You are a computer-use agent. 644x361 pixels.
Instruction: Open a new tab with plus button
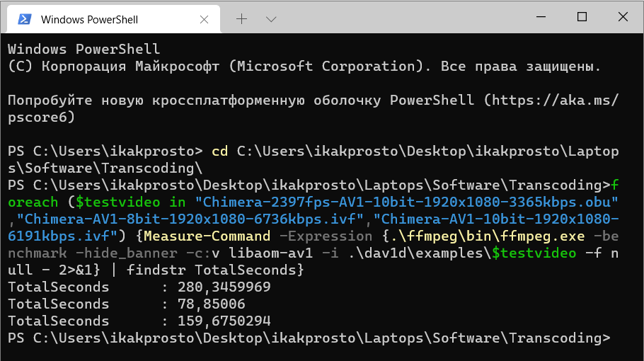(x=241, y=19)
